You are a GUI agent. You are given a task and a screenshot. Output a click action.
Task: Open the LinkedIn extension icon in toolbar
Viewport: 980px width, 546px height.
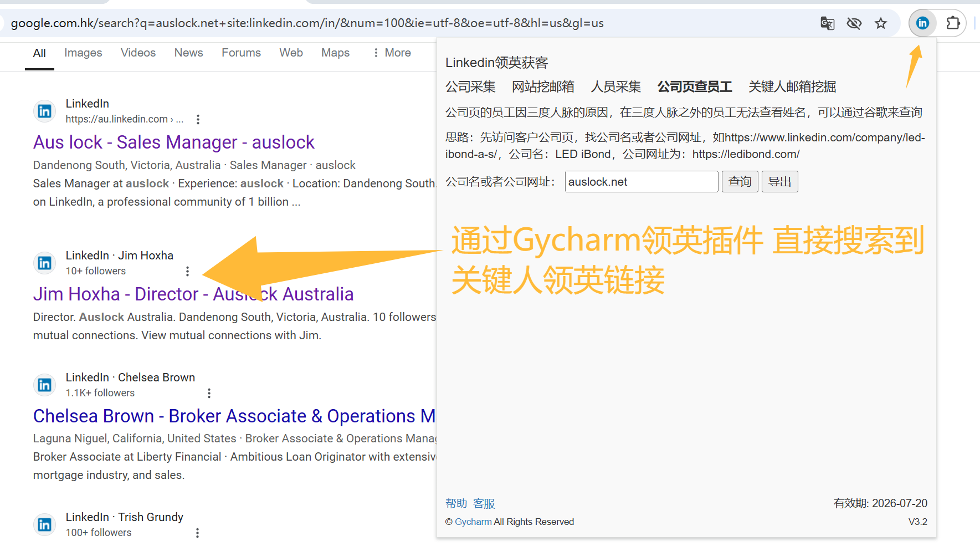[x=922, y=23]
